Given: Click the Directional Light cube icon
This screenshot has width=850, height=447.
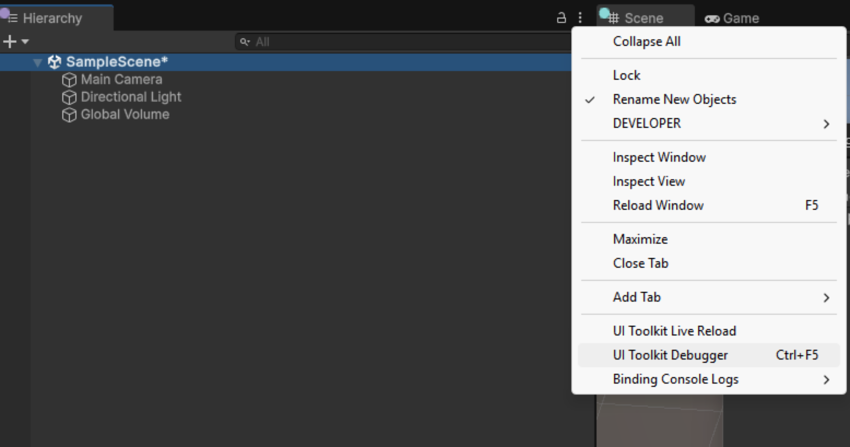Looking at the screenshot, I should pos(69,97).
